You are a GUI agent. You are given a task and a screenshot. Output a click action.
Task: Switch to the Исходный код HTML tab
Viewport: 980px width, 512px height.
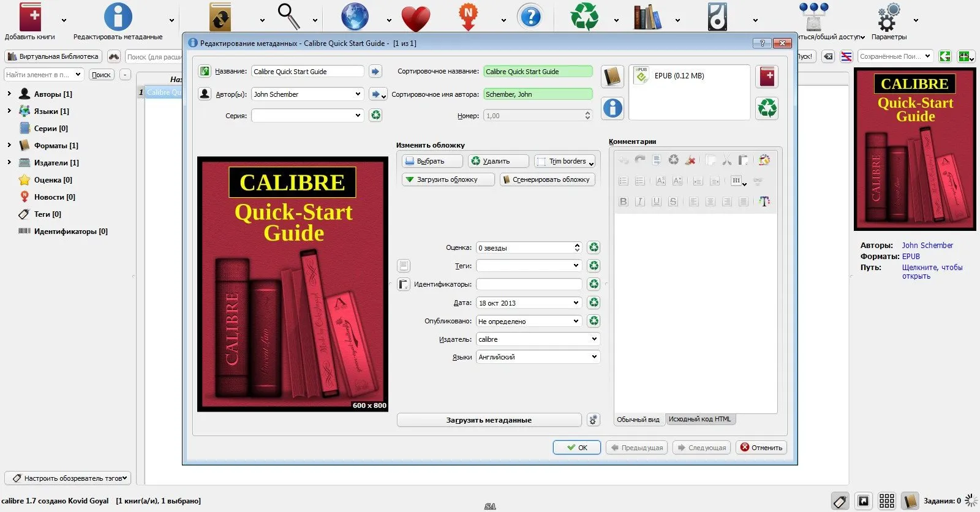pyautogui.click(x=699, y=420)
